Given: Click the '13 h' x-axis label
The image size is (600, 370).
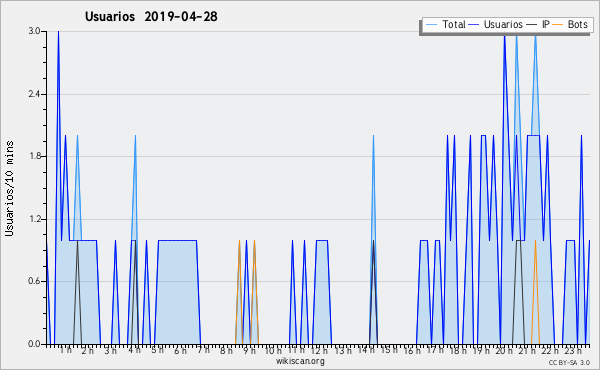Looking at the screenshot, I should (343, 351).
